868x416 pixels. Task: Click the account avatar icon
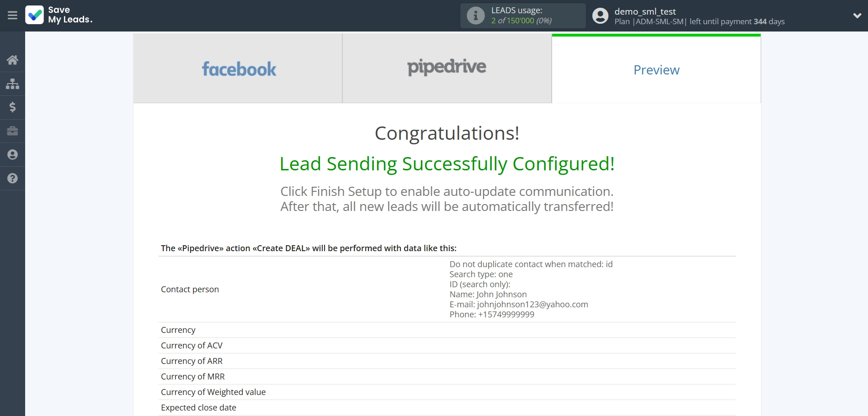click(600, 16)
